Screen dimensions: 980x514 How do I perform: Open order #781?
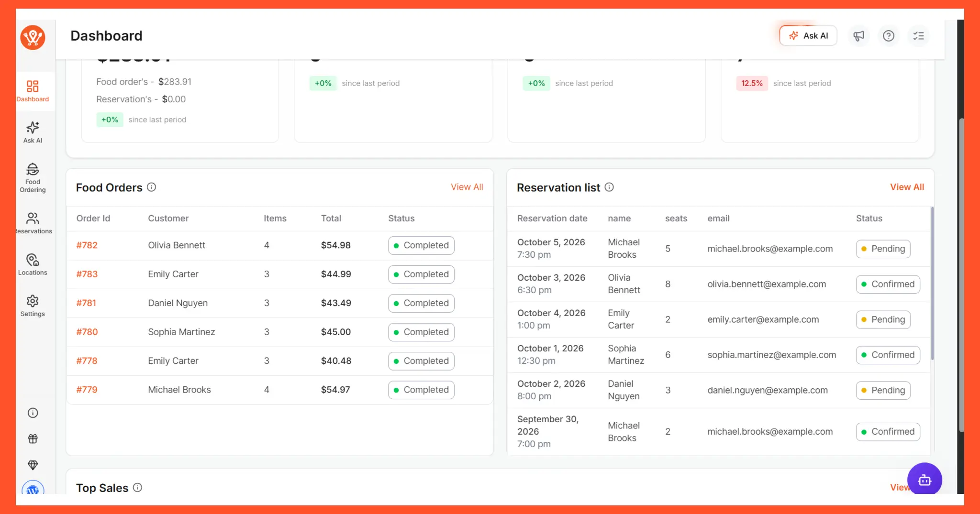pyautogui.click(x=86, y=303)
